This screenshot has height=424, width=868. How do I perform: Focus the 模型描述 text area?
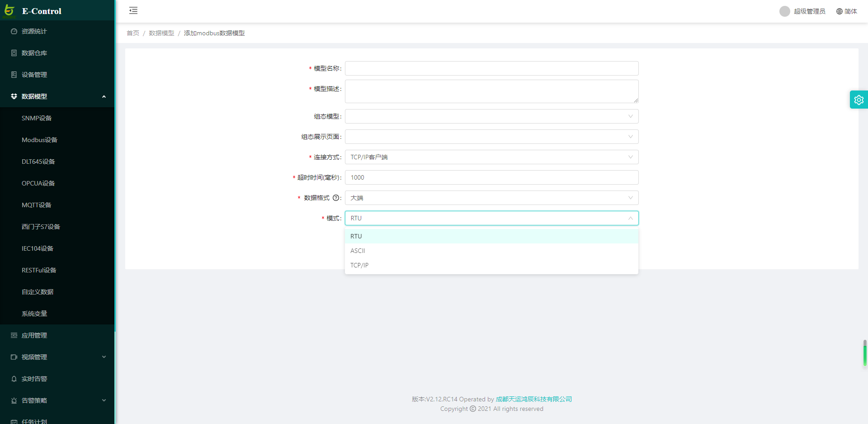[x=492, y=91]
